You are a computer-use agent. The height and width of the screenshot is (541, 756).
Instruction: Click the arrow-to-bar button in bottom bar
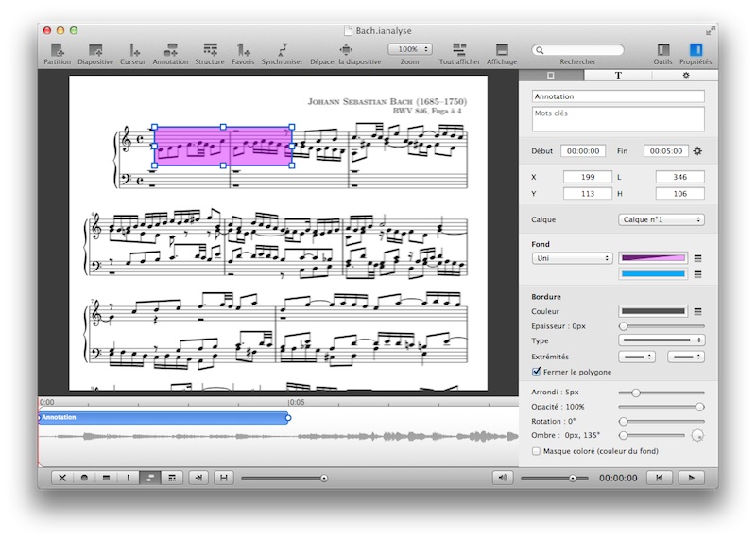click(x=198, y=478)
